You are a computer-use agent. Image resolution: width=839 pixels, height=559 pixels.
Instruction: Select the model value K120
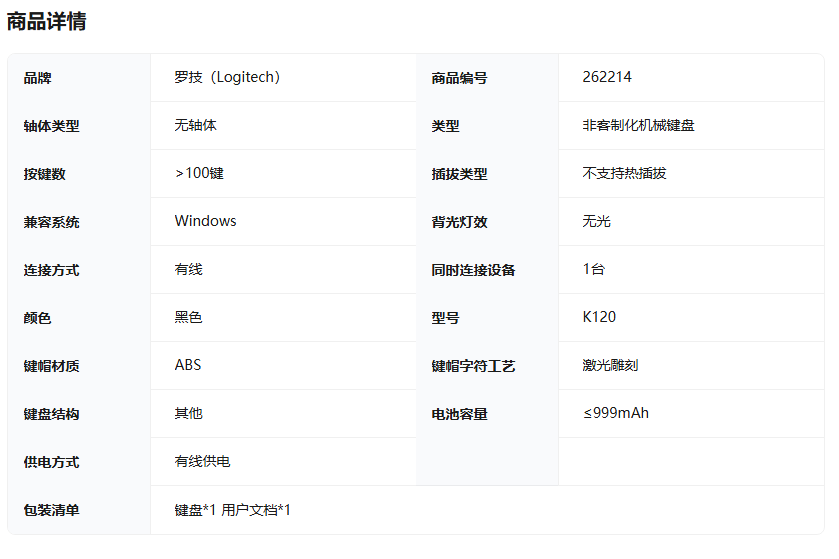(599, 317)
